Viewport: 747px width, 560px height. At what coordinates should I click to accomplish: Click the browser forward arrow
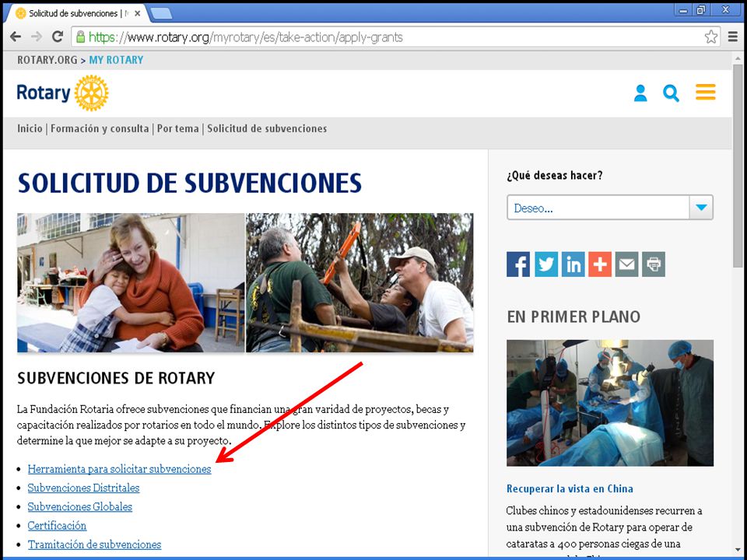37,37
